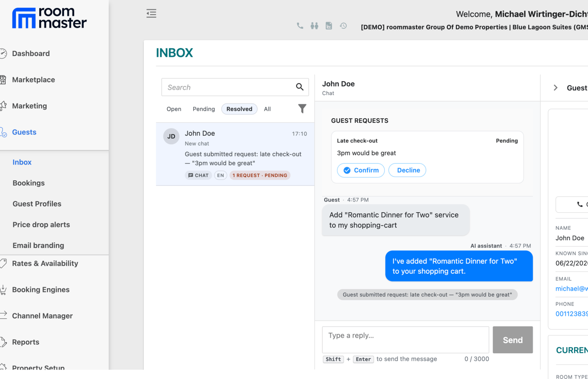Click the Dashboard gauge icon in the sidebar
This screenshot has height=379, width=588.
point(3,54)
